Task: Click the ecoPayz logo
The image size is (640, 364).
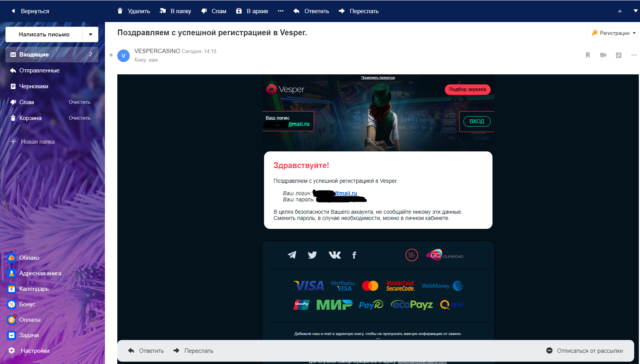Action: pos(412,305)
